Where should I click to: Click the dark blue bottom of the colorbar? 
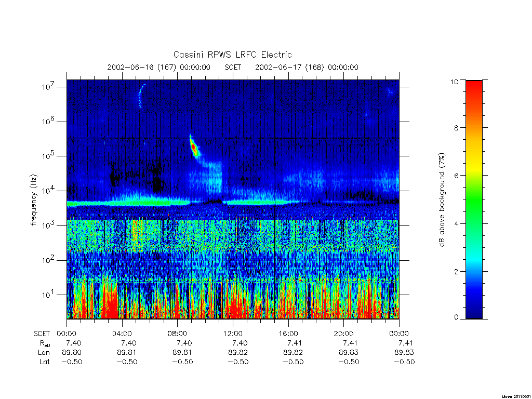[474, 311]
